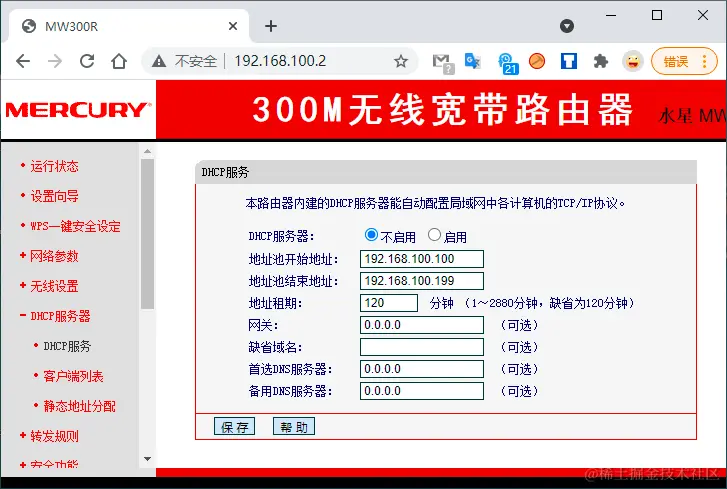Click the DHCP服务 panel title
Image resolution: width=727 pixels, height=489 pixels.
click(225, 172)
